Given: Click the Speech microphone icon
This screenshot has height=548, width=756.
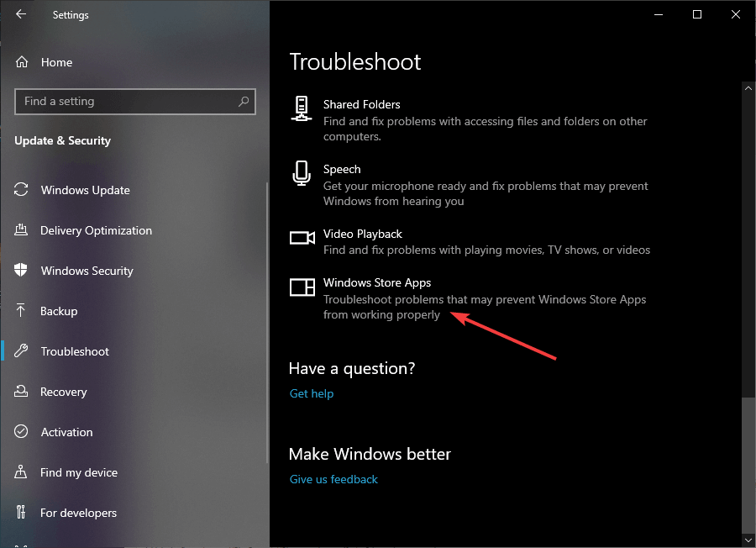Looking at the screenshot, I should pos(302,172).
